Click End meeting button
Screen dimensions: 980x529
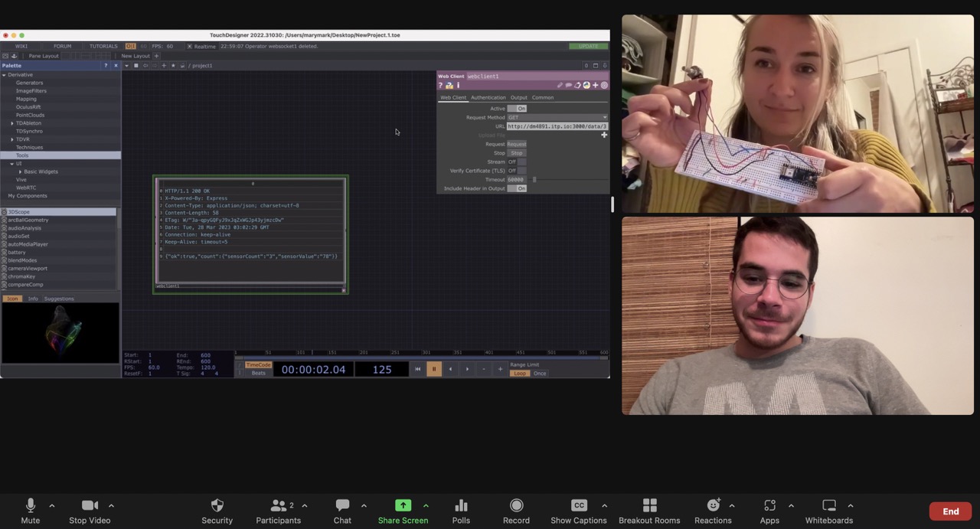[950, 511]
